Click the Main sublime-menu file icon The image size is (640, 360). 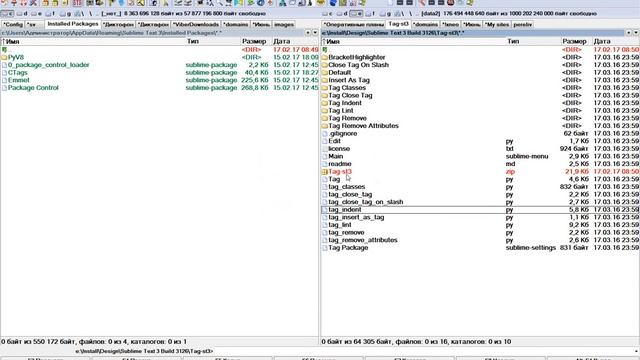pyautogui.click(x=325, y=156)
